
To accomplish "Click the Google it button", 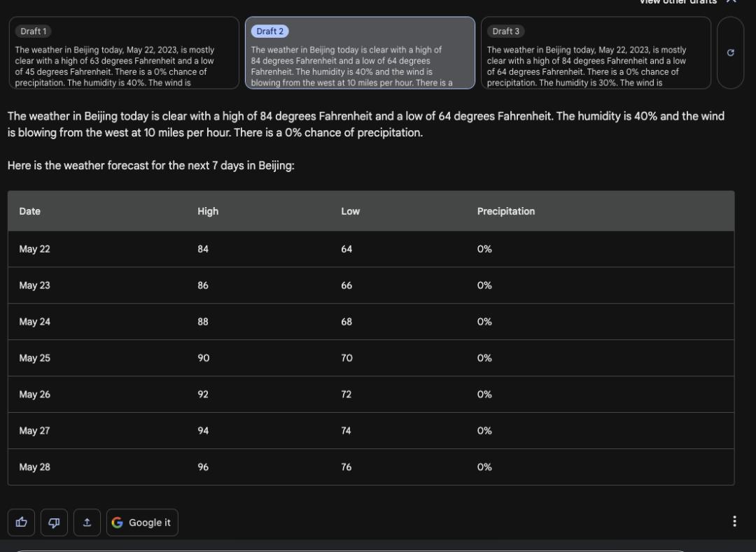I will tap(142, 522).
